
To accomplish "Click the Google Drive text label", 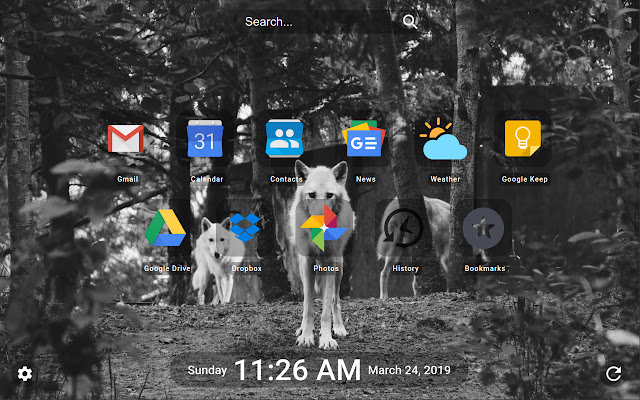I will (x=167, y=269).
